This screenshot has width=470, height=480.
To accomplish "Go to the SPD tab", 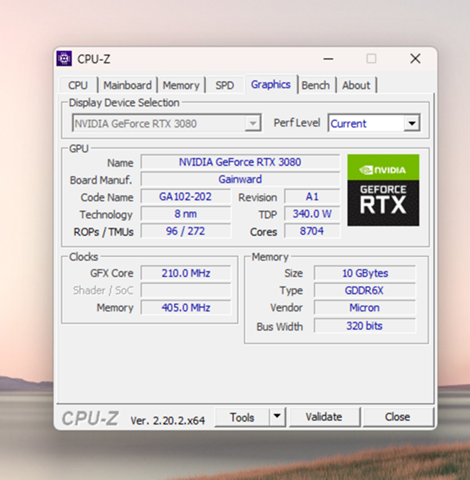I will (225, 85).
